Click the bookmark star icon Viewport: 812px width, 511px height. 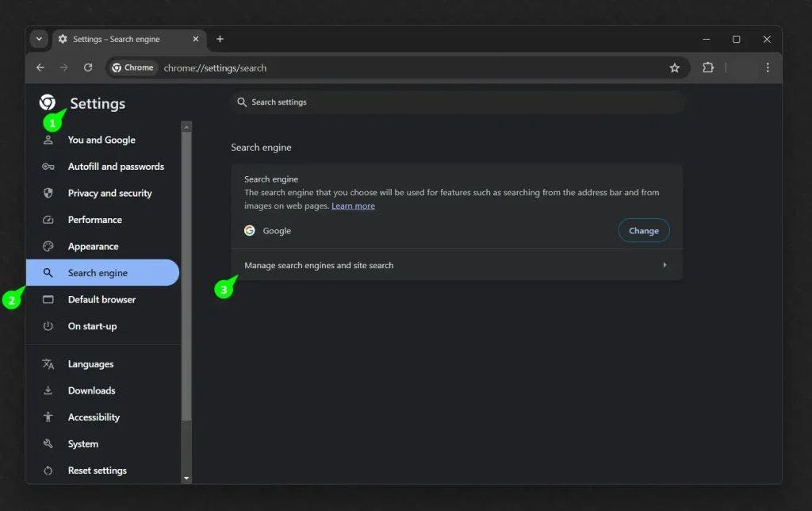674,68
